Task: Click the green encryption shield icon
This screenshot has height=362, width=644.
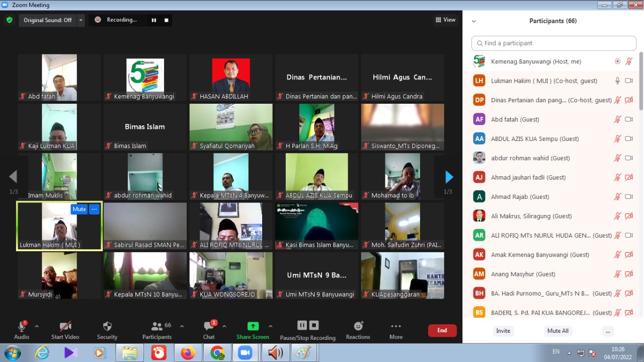Action: tap(9, 20)
